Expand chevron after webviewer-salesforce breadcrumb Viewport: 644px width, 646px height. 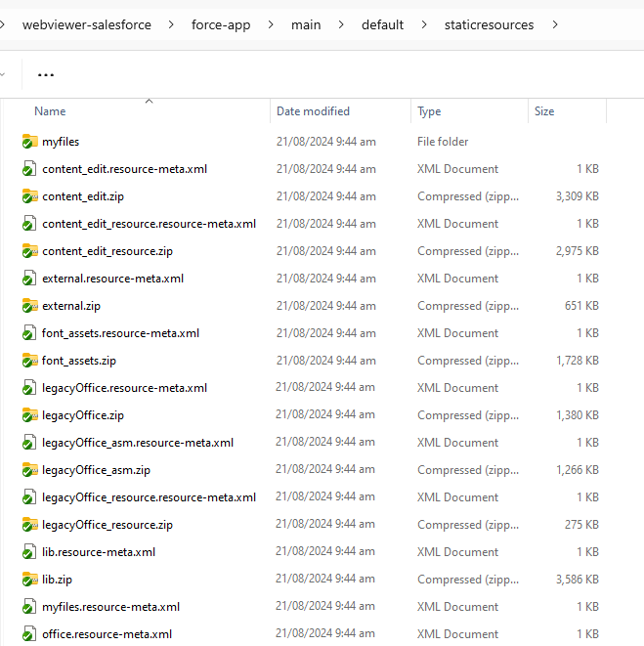tap(171, 24)
